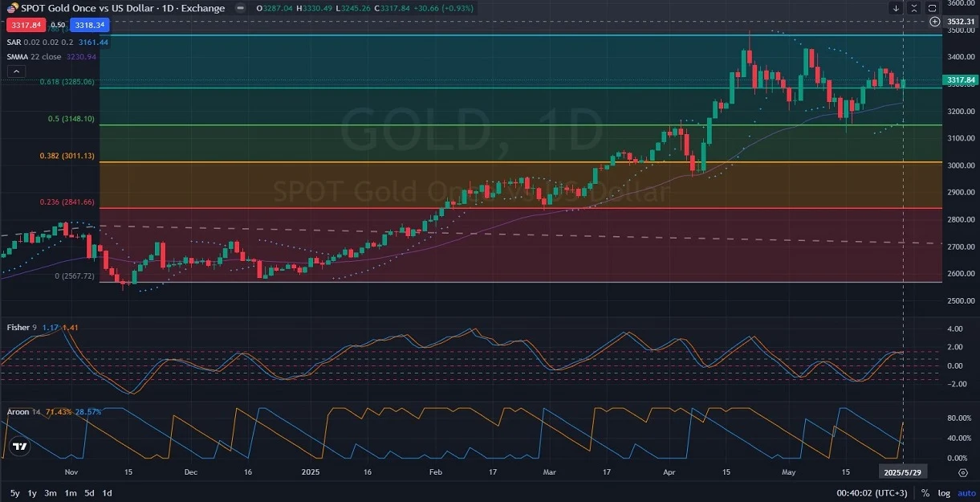Click the plus icon on the price scale
Viewport: 980px width, 502px height.
[x=934, y=22]
